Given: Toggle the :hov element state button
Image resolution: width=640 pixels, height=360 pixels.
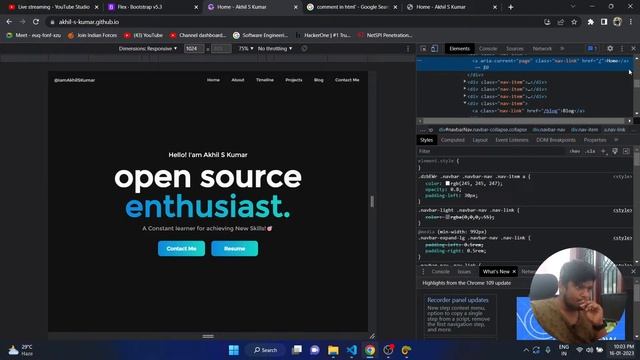Looking at the screenshot, I should click(x=575, y=151).
